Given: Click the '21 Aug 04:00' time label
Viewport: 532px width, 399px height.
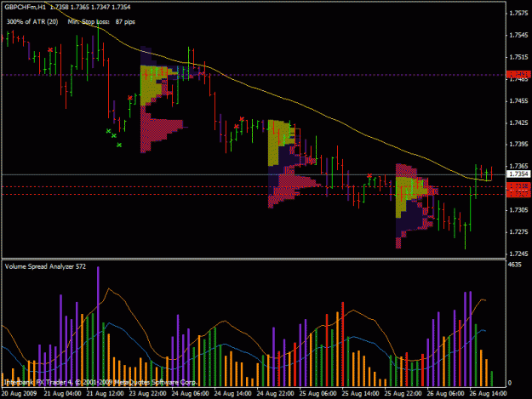Looking at the screenshot, I should click(x=62, y=394).
